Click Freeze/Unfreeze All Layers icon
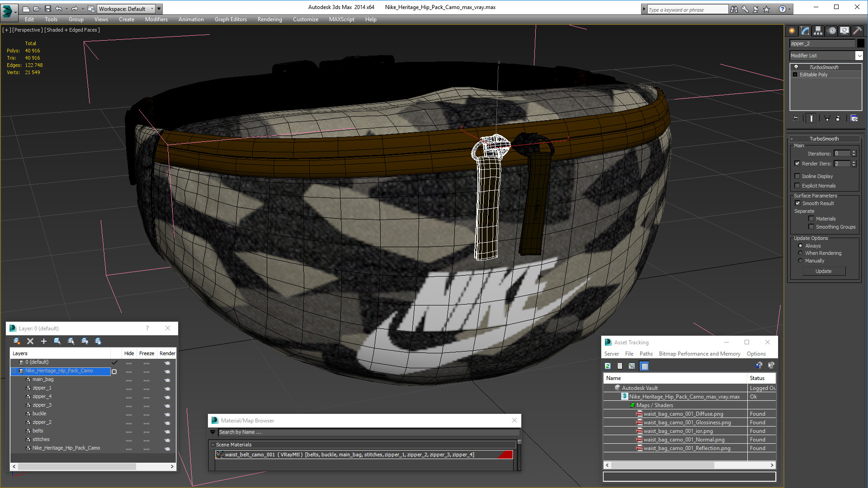The height and width of the screenshot is (488, 868). pos(98,341)
